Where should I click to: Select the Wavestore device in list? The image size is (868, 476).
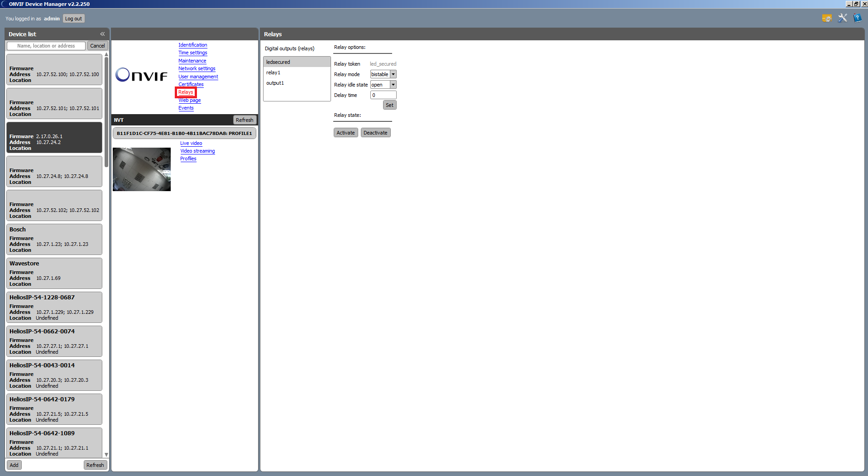click(x=54, y=273)
